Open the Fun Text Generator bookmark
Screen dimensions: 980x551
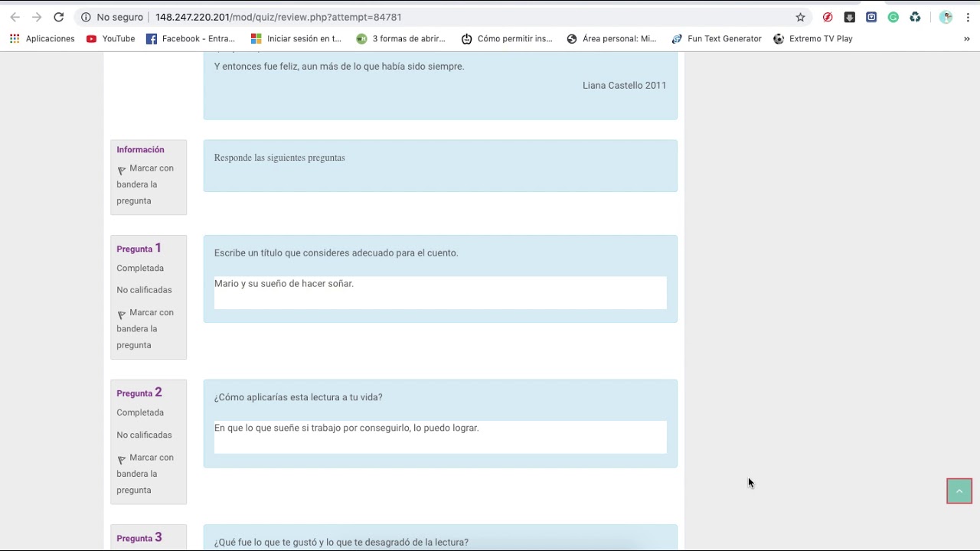(x=717, y=38)
